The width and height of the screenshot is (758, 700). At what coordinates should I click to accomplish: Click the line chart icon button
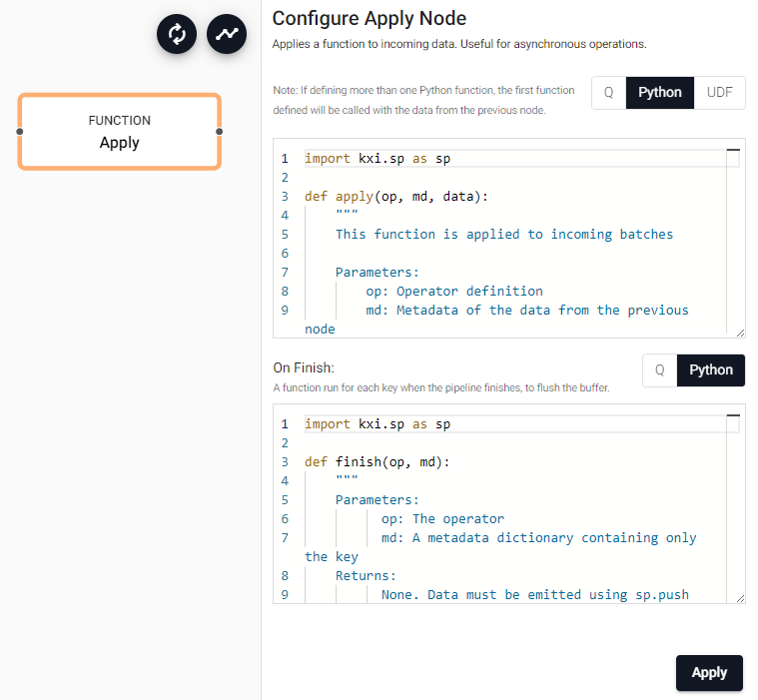click(x=227, y=34)
